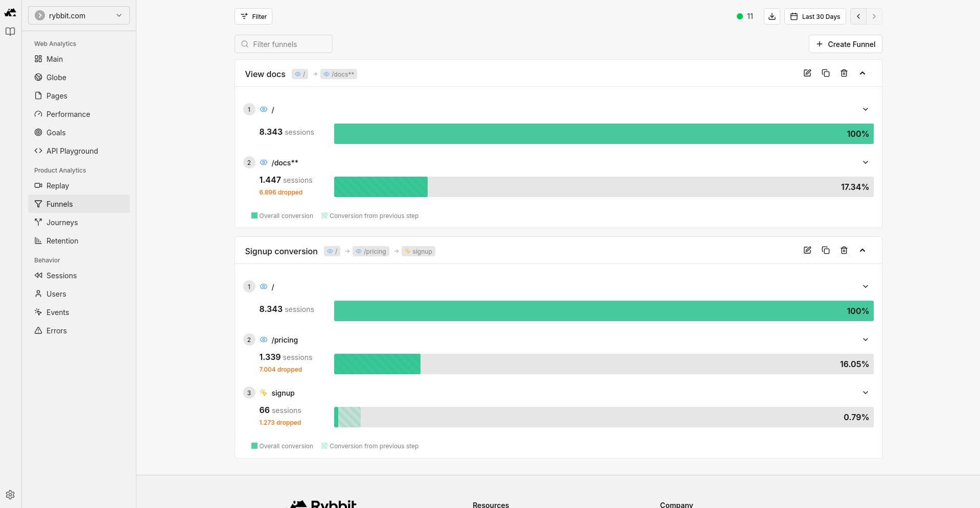980x508 pixels.
Task: Toggle the eye icon on the /pricing step
Action: (264, 340)
